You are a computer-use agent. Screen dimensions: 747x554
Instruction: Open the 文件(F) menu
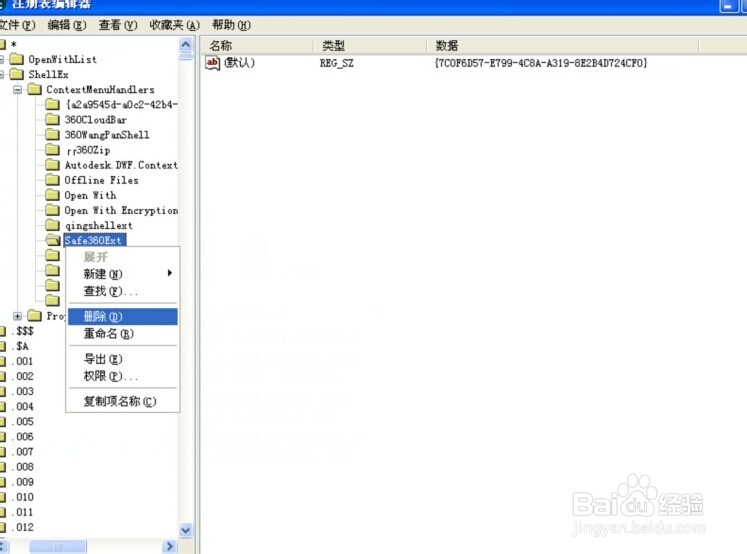(x=17, y=25)
